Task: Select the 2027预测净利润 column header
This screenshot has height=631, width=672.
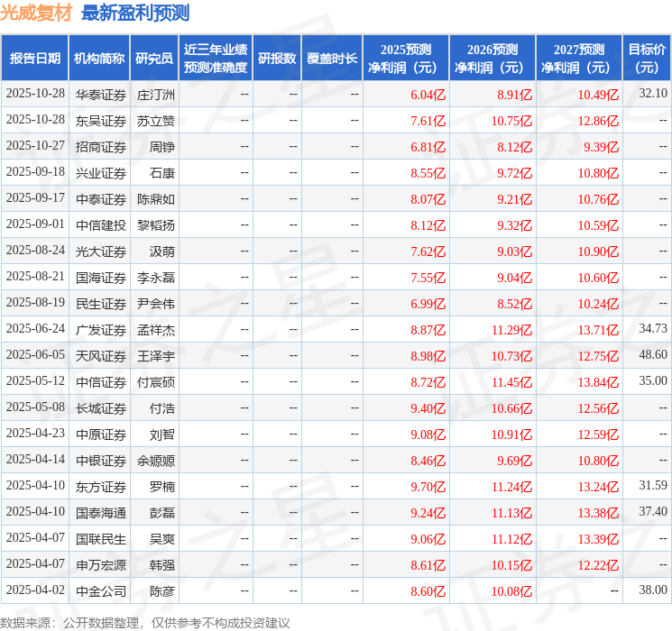Action: 579,58
